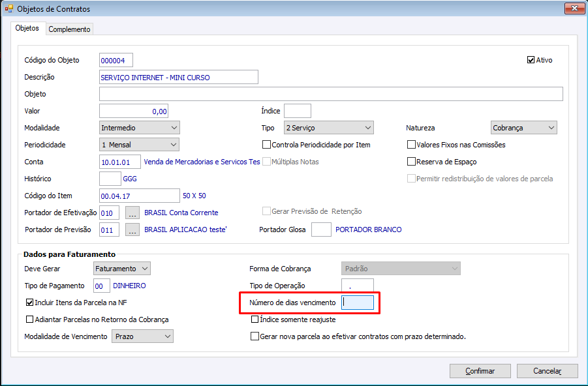Click the Descrição text field
Viewport: 588px width, 386px height.
tap(179, 77)
